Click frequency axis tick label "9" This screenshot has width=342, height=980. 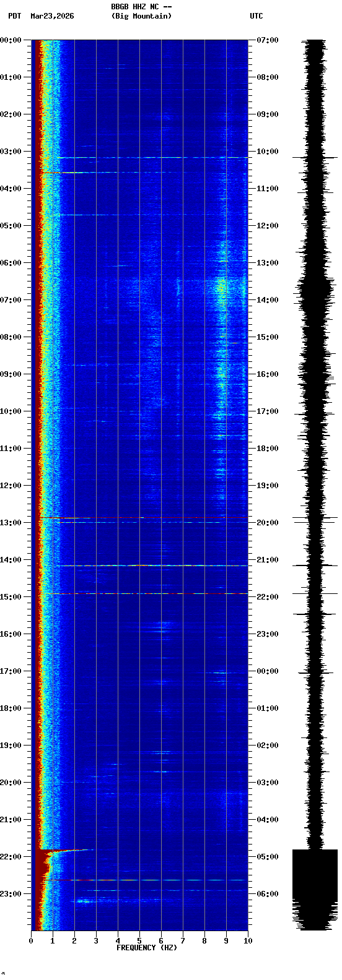pos(226,941)
